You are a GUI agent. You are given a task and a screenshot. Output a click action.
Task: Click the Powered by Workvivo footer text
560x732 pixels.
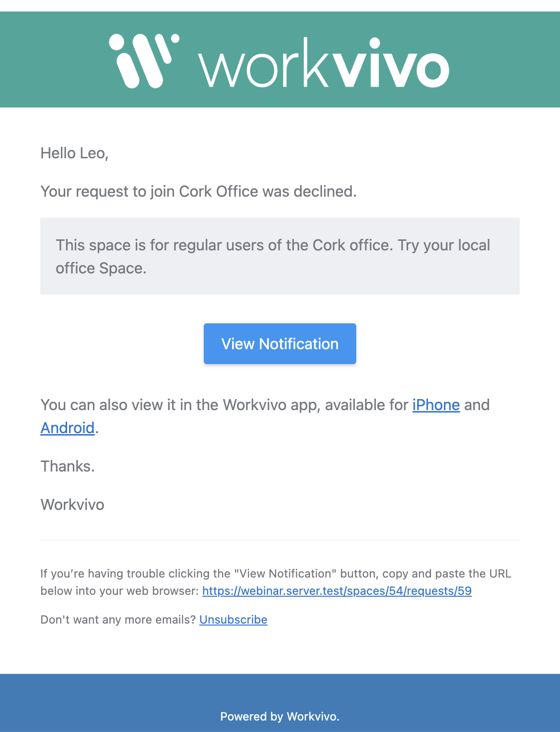(x=280, y=717)
